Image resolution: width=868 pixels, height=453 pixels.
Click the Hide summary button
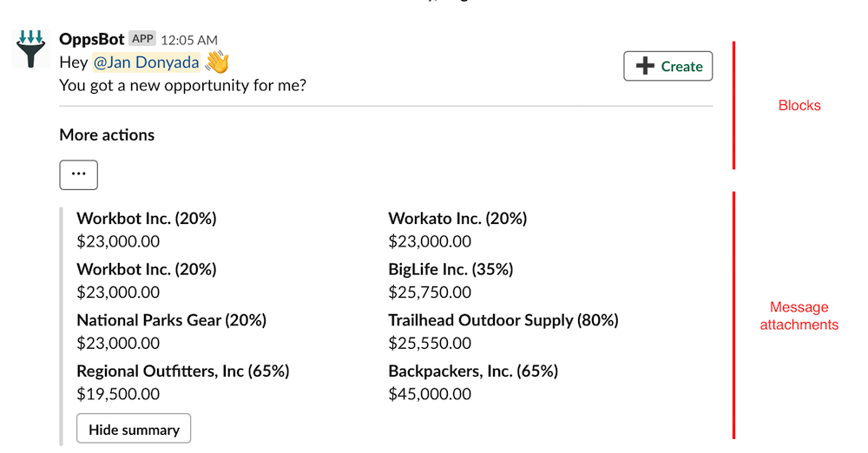(134, 430)
